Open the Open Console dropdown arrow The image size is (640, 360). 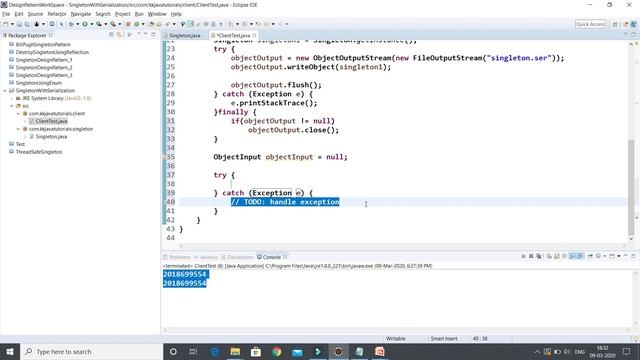(619, 256)
